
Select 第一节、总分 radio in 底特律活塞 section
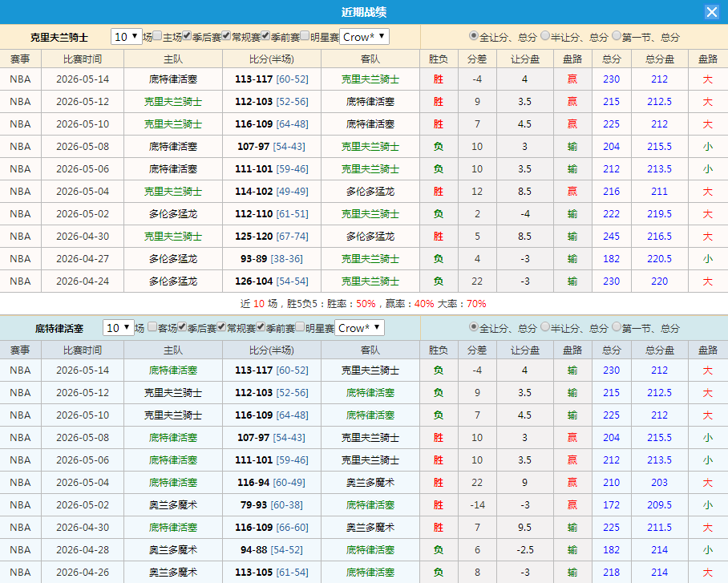coord(617,327)
